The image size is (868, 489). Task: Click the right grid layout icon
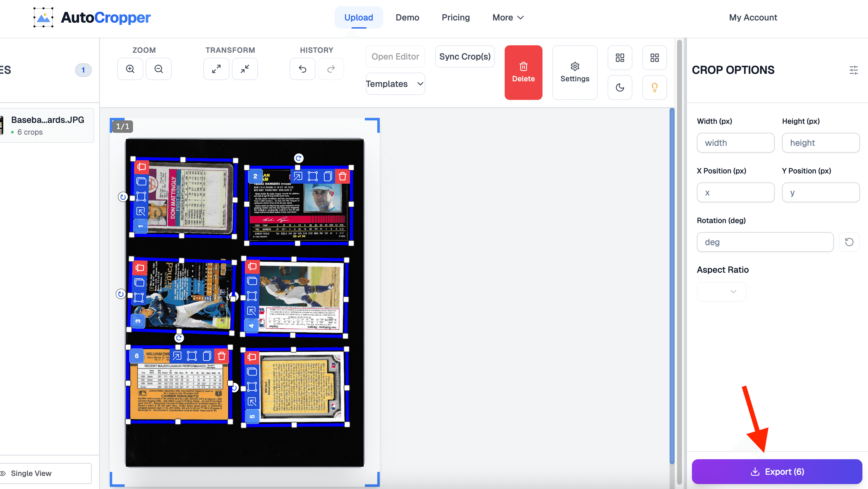tap(654, 58)
